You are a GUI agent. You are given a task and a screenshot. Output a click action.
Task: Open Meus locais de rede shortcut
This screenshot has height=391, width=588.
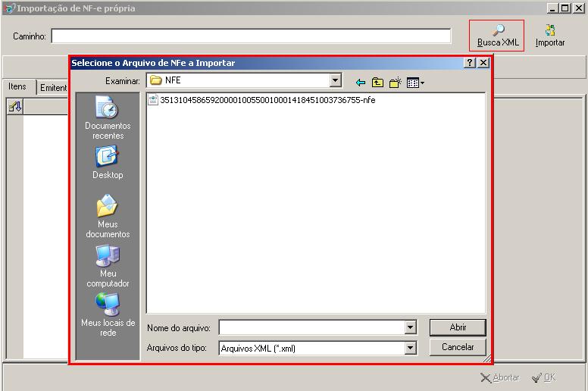108,314
